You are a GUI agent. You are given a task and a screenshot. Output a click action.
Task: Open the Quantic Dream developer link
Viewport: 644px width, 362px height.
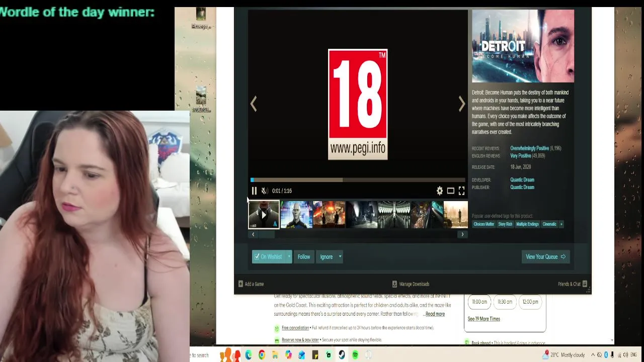522,179
